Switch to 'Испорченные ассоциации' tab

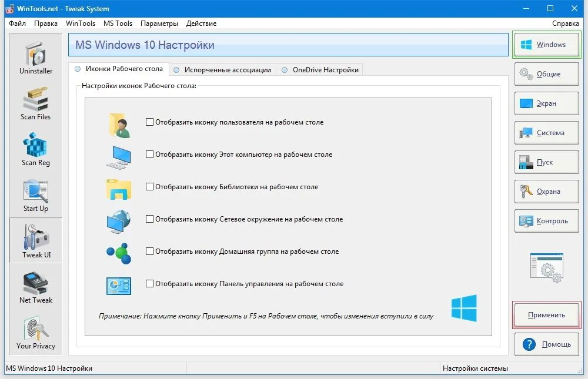pyautogui.click(x=222, y=70)
